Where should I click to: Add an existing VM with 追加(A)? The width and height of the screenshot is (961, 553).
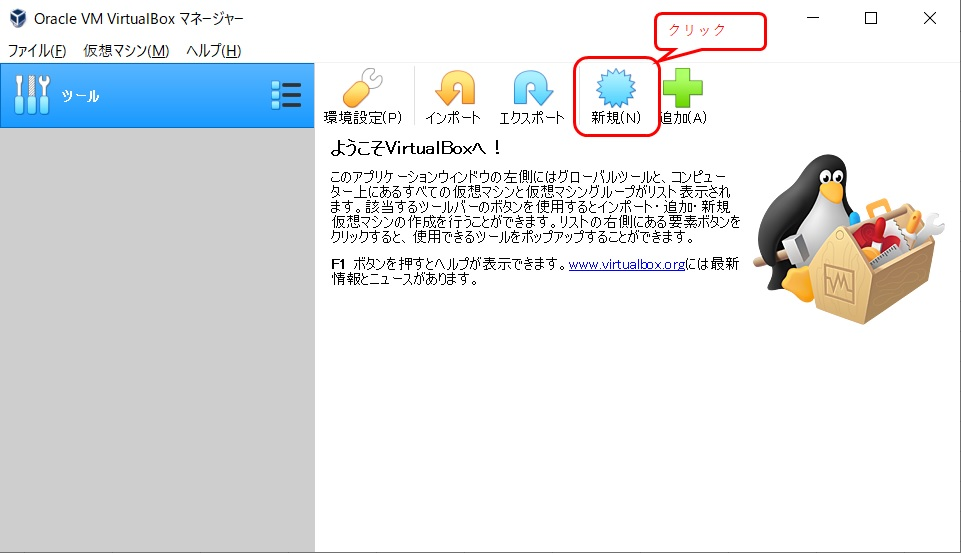pos(683,96)
